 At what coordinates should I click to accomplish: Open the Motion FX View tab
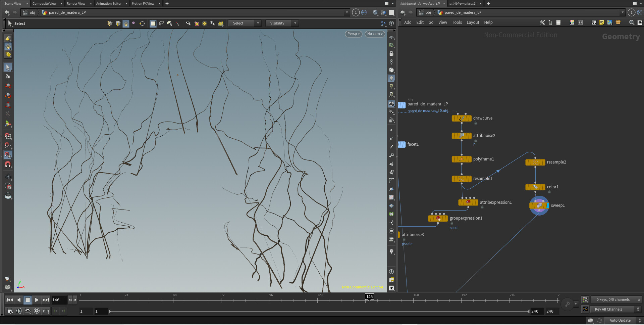[x=143, y=3]
